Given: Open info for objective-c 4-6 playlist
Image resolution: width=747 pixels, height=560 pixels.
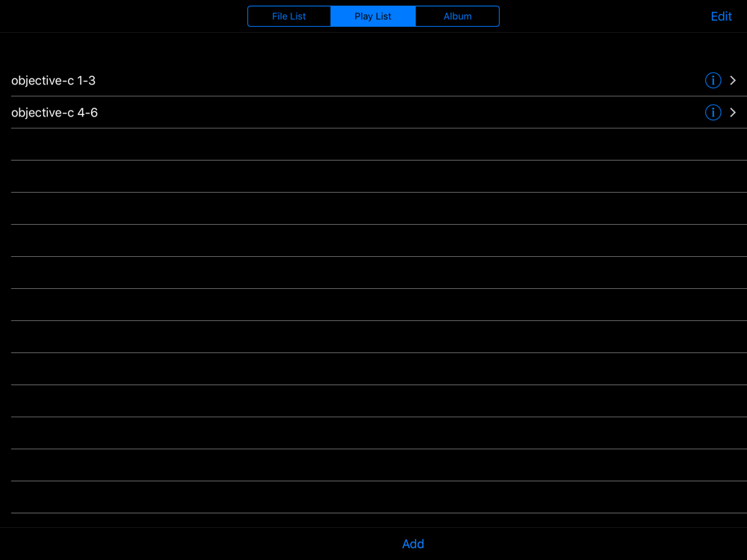Looking at the screenshot, I should click(x=713, y=113).
